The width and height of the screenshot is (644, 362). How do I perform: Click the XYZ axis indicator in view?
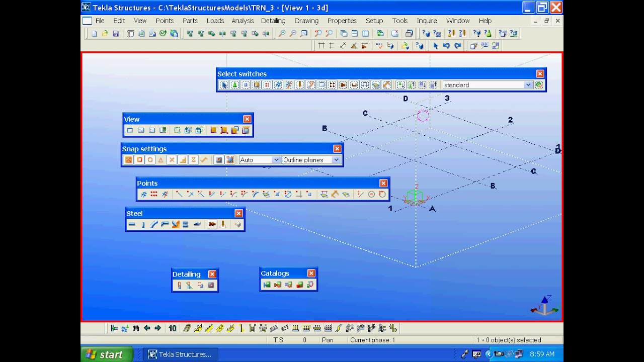click(544, 305)
